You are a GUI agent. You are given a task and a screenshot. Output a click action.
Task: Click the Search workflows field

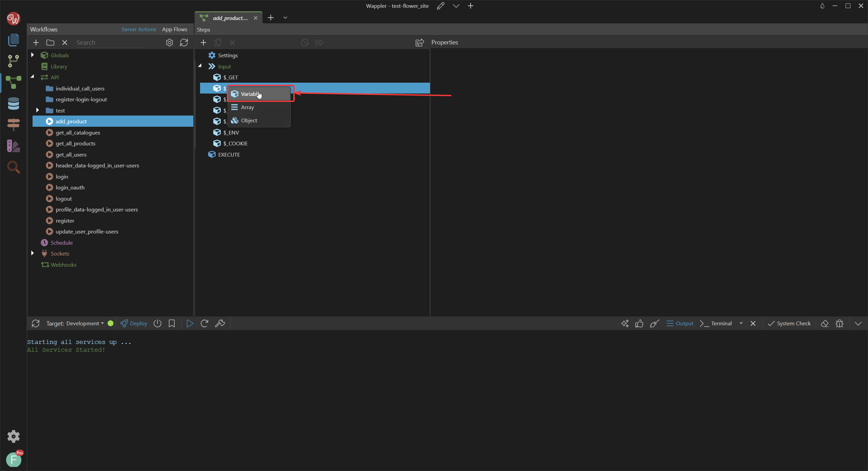click(110, 42)
